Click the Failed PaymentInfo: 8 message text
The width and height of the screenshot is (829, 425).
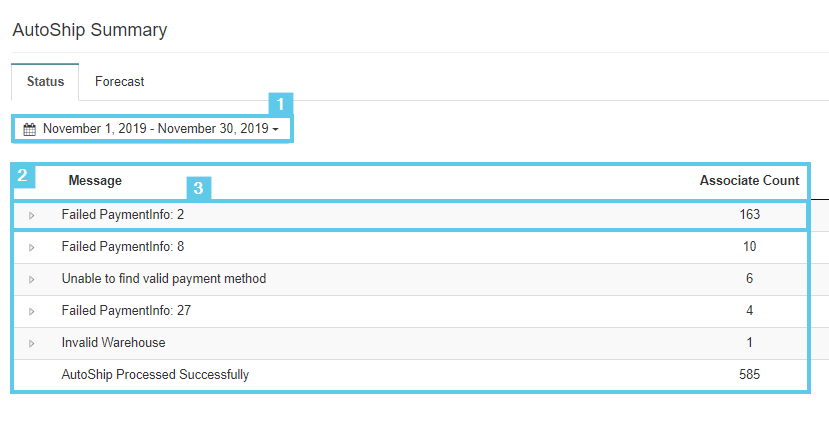click(123, 247)
